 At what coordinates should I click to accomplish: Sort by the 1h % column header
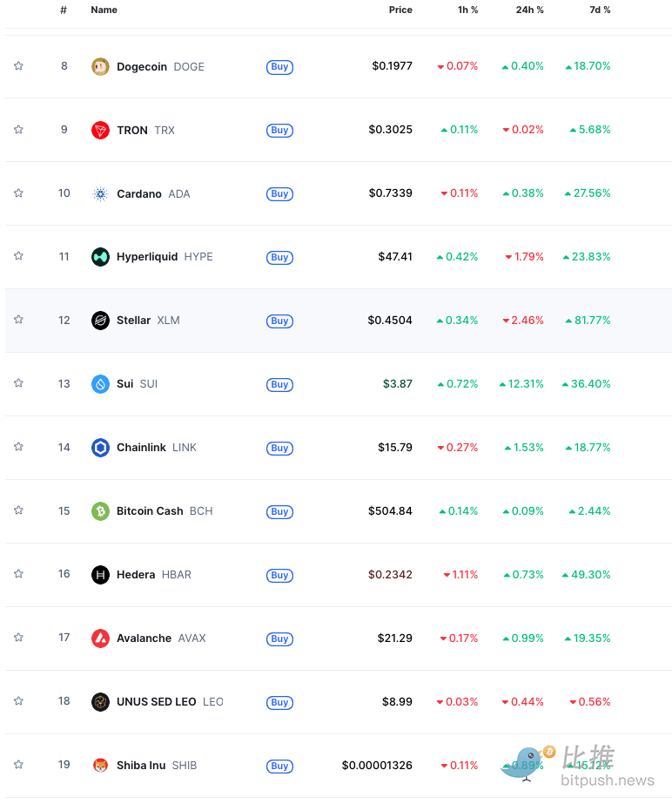(x=467, y=10)
